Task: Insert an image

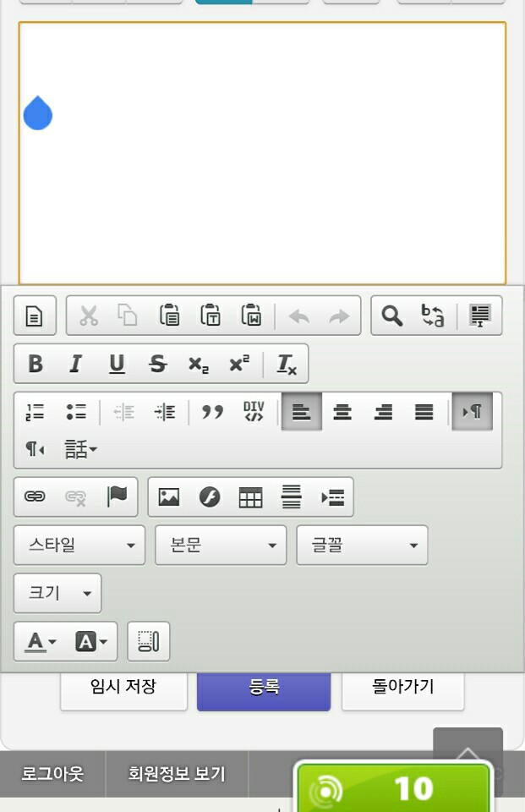Action: pyautogui.click(x=169, y=497)
